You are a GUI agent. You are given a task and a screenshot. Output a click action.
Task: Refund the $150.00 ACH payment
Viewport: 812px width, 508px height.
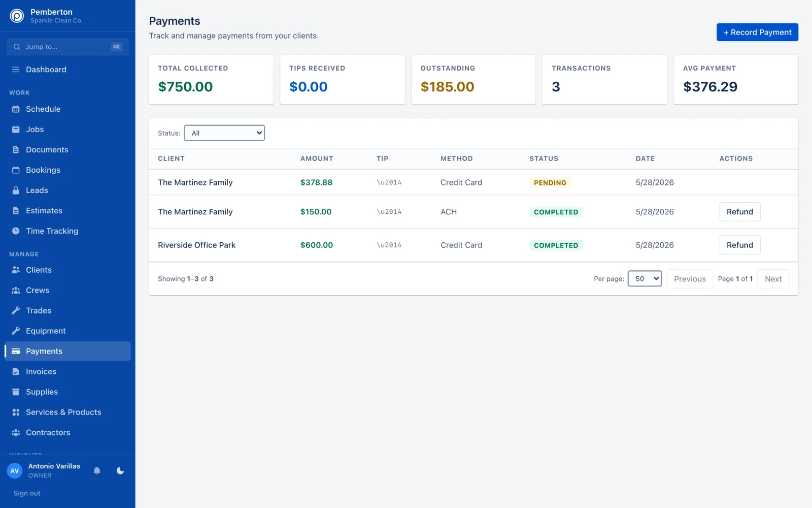pos(740,212)
